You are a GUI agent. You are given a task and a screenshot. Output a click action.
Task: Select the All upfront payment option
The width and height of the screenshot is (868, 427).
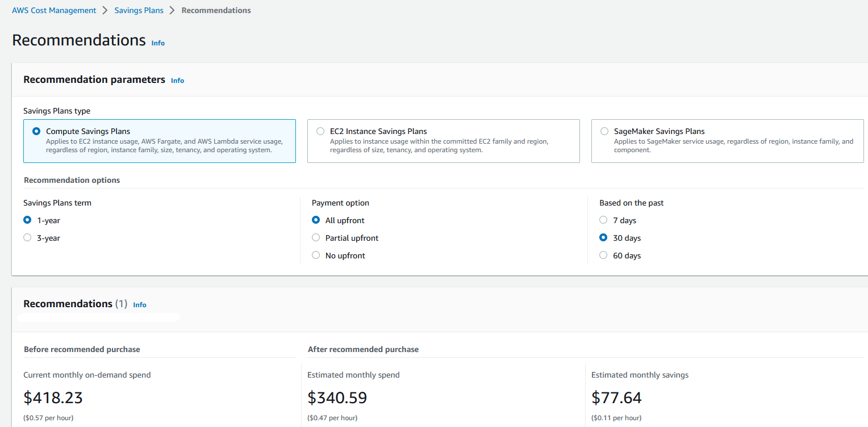[x=316, y=220]
